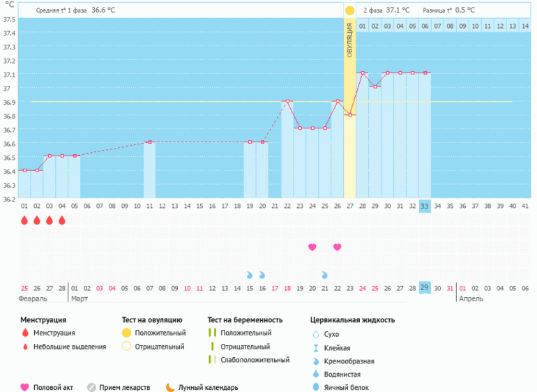Click the cervical fluid icon on March 15
Image resolution: width=537 pixels, height=392 pixels.
pos(250,275)
